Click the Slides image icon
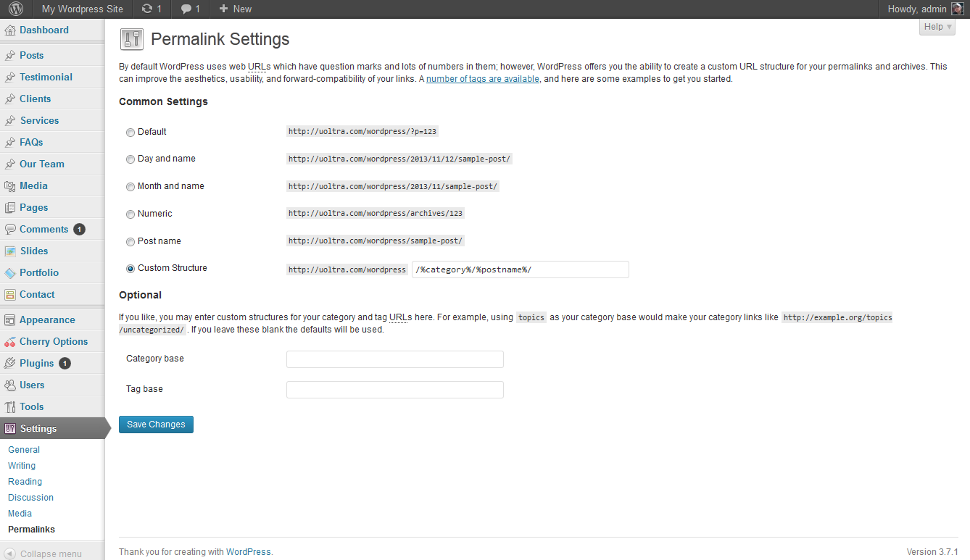The height and width of the screenshot is (560, 970). [x=10, y=251]
